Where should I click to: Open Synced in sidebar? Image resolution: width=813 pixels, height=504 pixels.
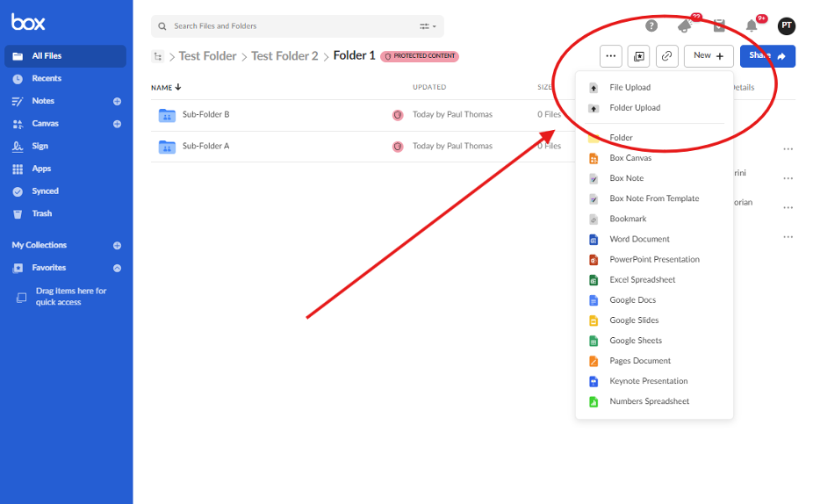click(x=45, y=191)
